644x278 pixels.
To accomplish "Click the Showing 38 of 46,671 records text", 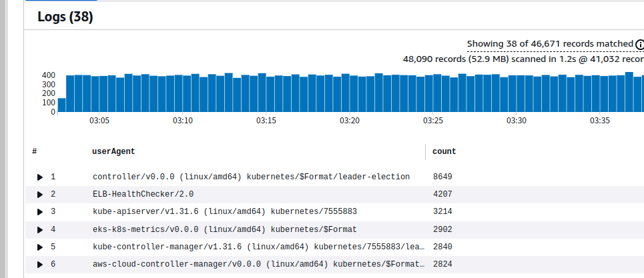I will click(550, 44).
